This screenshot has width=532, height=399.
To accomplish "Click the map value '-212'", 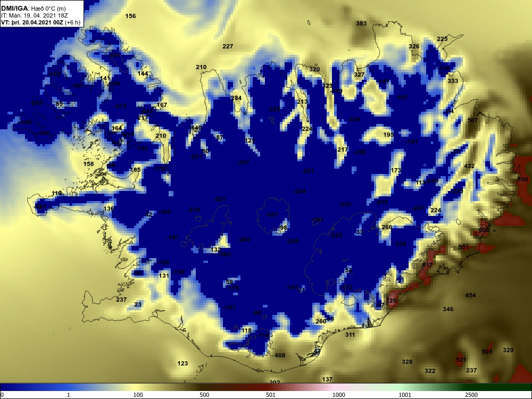I will [120, 106].
